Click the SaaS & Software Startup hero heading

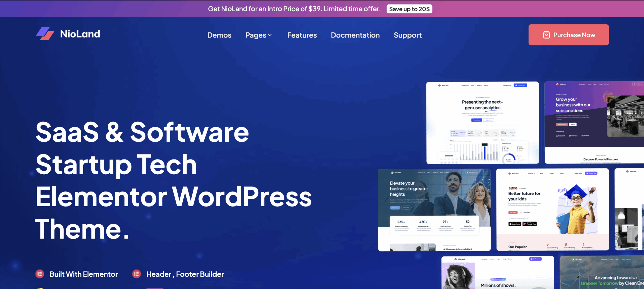pos(174,180)
